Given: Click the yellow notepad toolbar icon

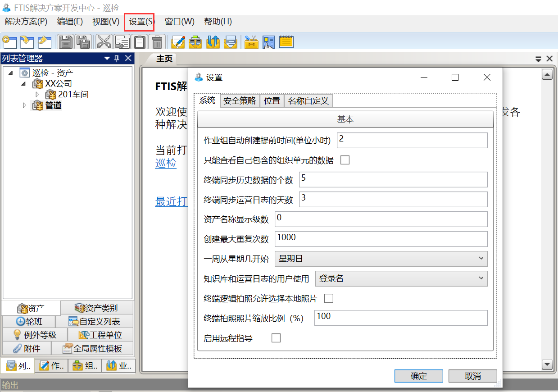Looking at the screenshot, I should tap(286, 42).
